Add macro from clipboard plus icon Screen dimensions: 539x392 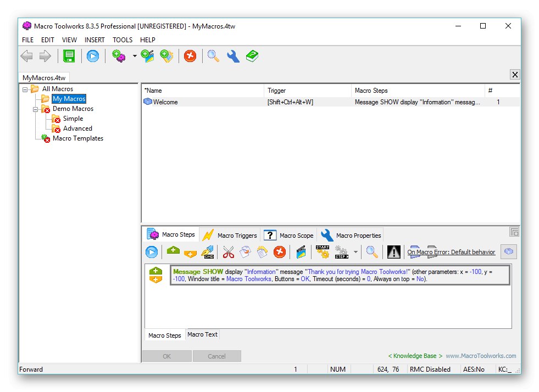(167, 56)
